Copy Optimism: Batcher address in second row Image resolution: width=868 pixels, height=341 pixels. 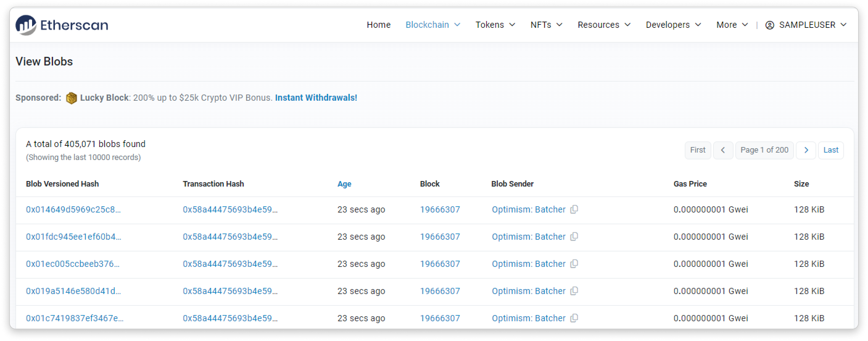coord(574,237)
